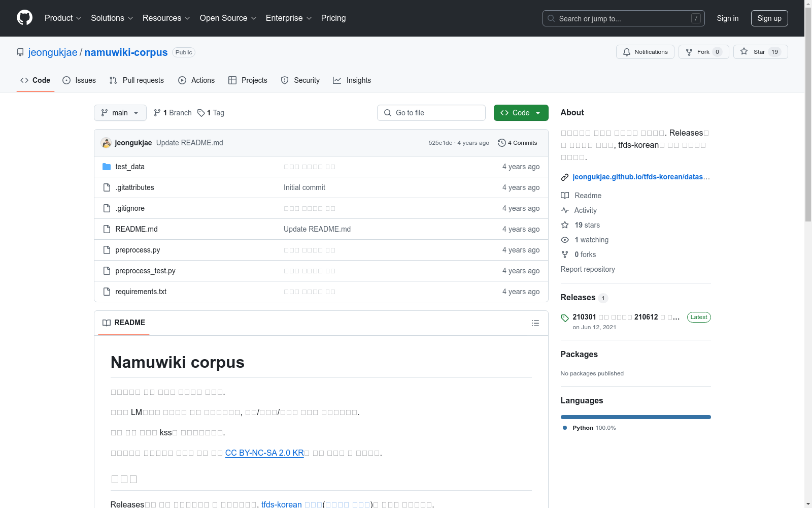
Task: Click the Activity pulse icon
Action: [x=565, y=210]
